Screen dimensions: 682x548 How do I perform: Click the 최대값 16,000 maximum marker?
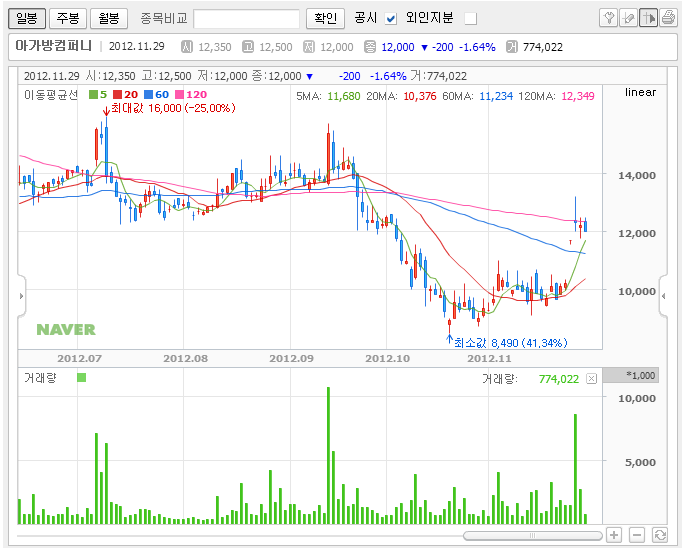point(173,108)
